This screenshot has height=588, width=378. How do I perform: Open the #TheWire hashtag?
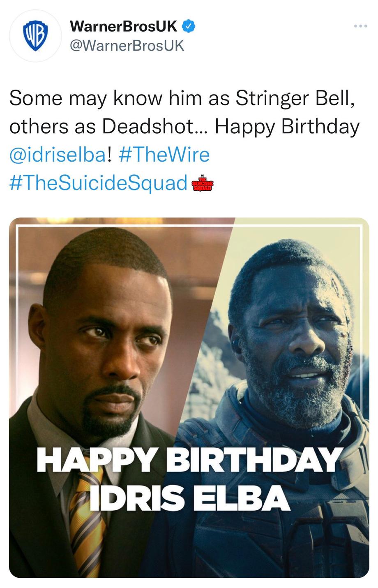[x=164, y=155]
